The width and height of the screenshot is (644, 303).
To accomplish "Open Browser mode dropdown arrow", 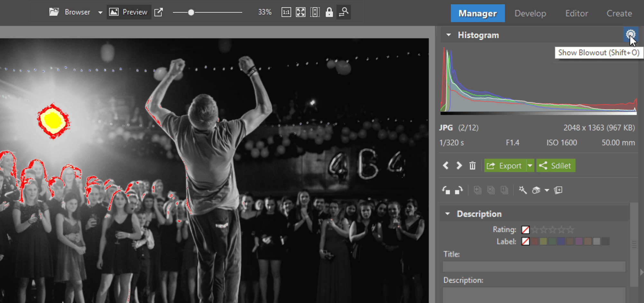I will coord(100,13).
